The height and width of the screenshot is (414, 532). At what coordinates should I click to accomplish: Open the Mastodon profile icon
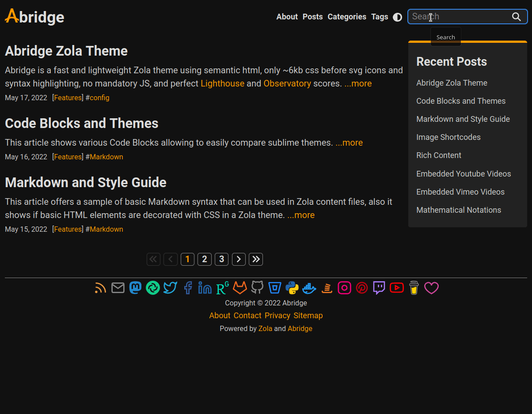pos(135,288)
